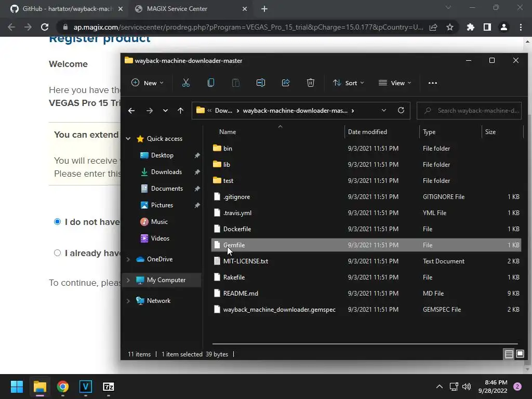532x399 pixels.
Task: Click the Share icon in Explorer toolbar
Action: point(286,83)
